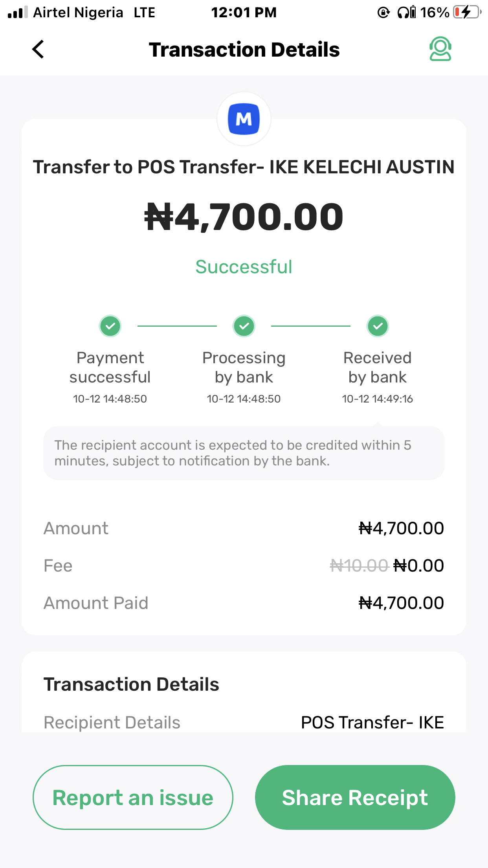Tap the blue M bank logo
This screenshot has height=868, width=488.
pos(244,119)
